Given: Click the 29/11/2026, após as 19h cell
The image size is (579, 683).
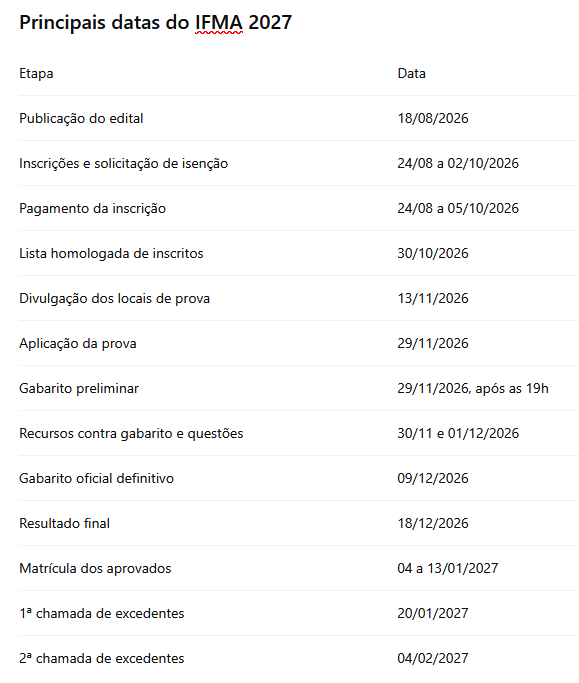Looking at the screenshot, I should click(x=473, y=388).
